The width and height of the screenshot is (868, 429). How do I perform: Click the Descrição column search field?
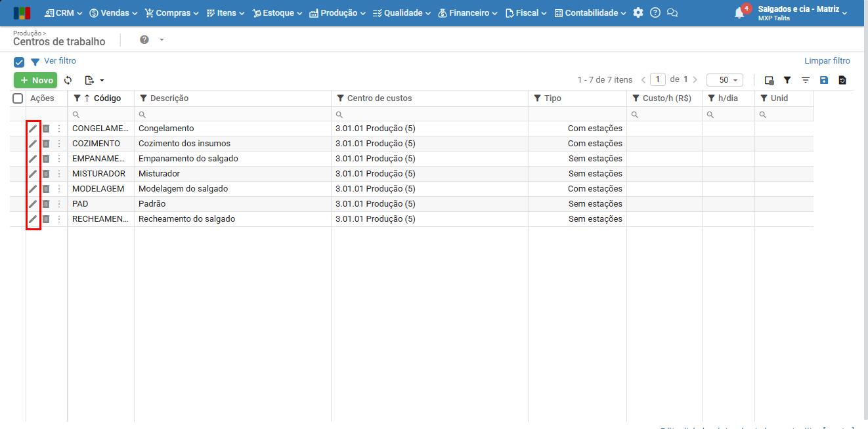(232, 114)
